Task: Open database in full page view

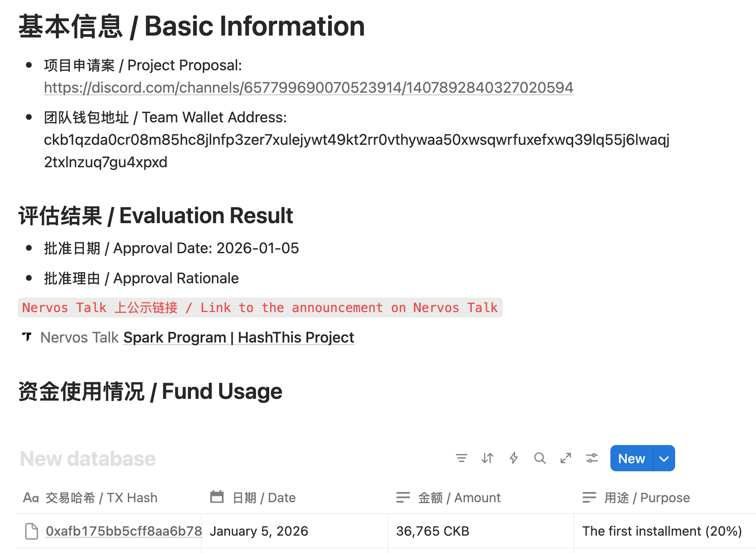Action: pos(566,458)
